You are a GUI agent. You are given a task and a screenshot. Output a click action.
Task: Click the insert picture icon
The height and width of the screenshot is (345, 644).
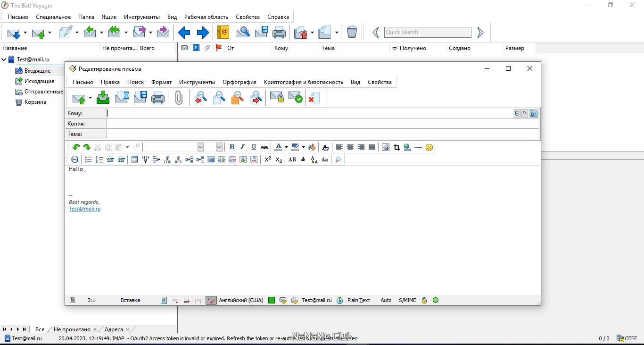coord(386,147)
